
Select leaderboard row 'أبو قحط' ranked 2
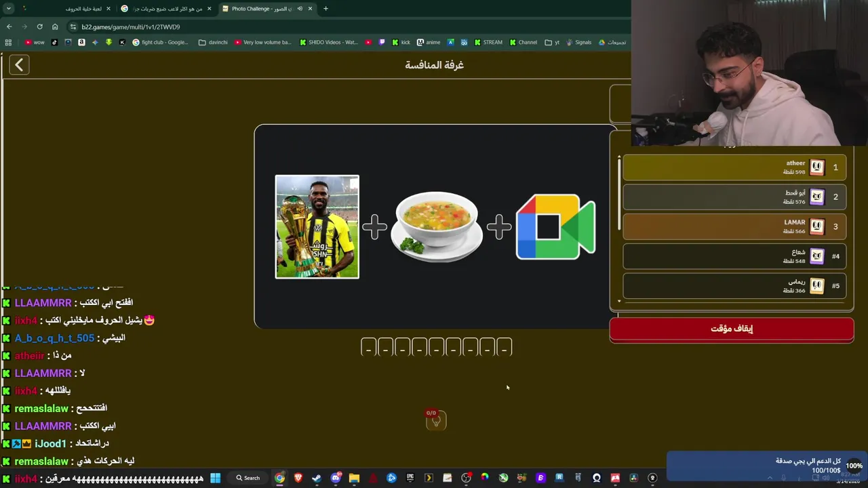tap(734, 197)
